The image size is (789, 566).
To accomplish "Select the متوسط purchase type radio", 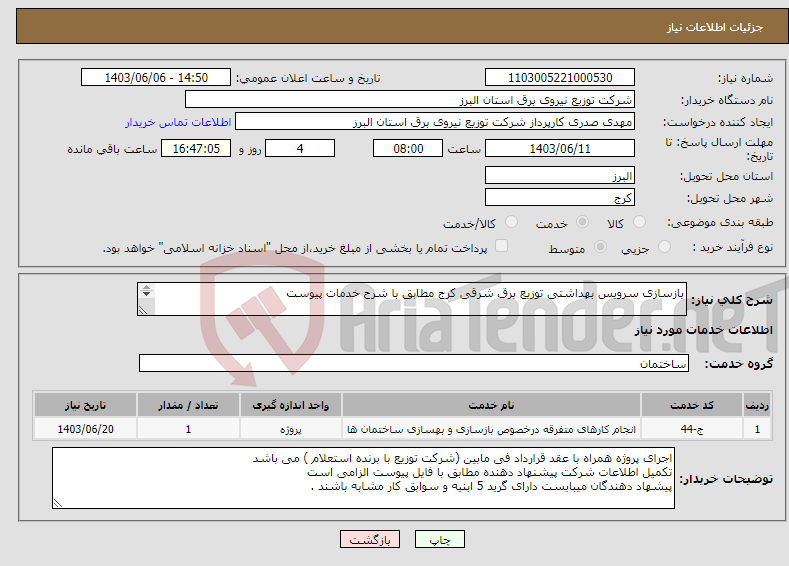I will click(600, 247).
